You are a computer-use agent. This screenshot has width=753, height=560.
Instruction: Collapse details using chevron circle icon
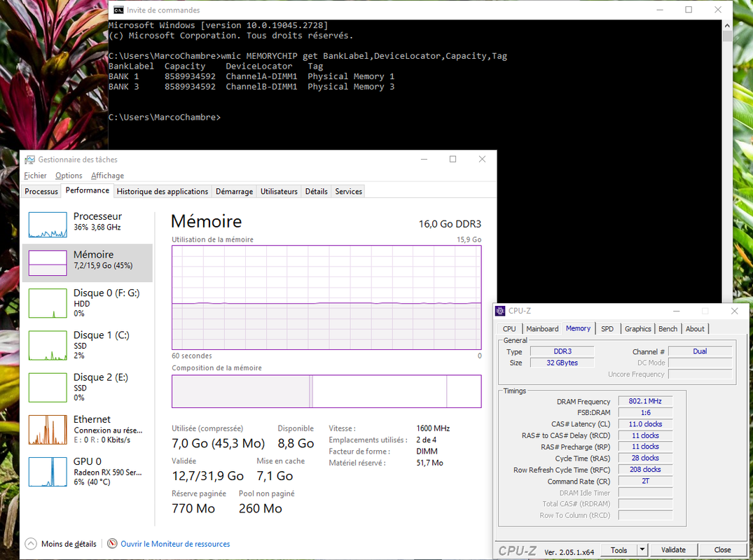click(x=31, y=544)
